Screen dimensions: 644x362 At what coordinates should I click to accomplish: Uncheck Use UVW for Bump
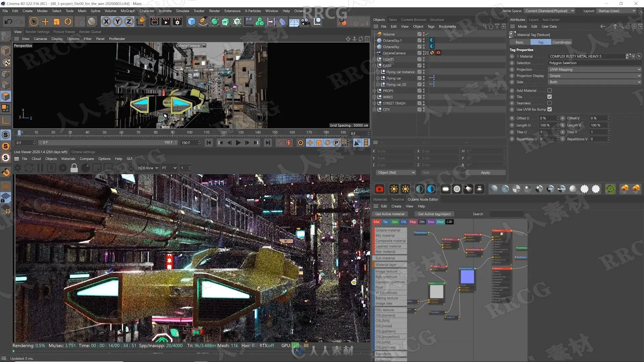pyautogui.click(x=549, y=109)
